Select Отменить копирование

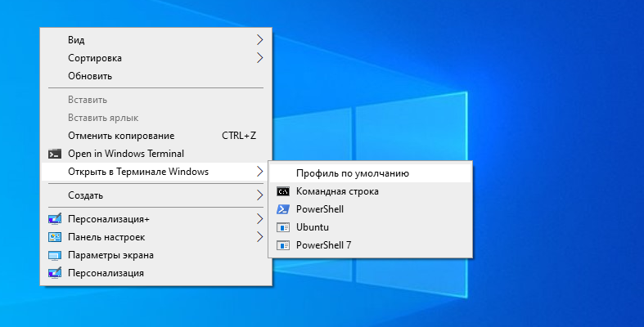tap(156, 136)
